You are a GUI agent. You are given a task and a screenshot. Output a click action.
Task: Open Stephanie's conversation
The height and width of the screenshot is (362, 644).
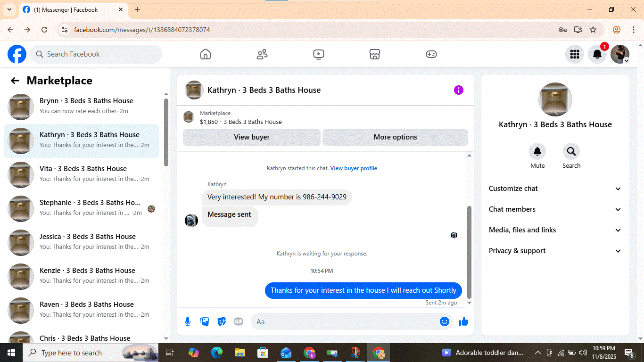[81, 209]
